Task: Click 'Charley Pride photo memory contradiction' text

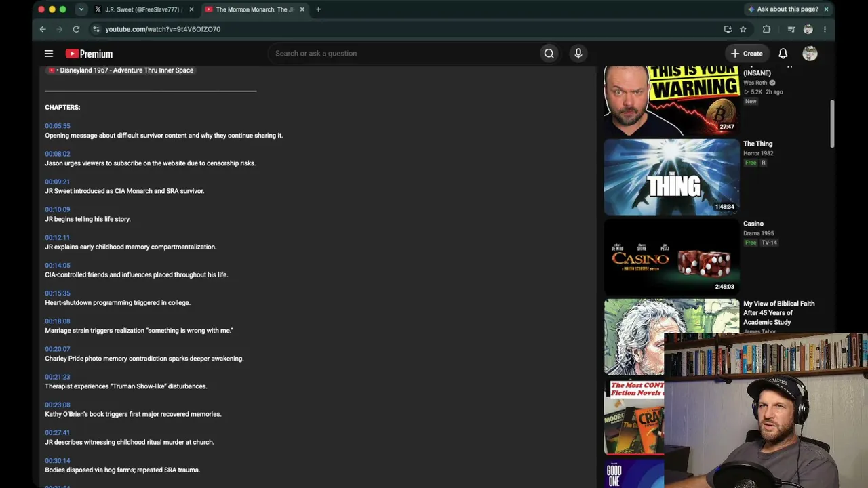Action: (104, 359)
